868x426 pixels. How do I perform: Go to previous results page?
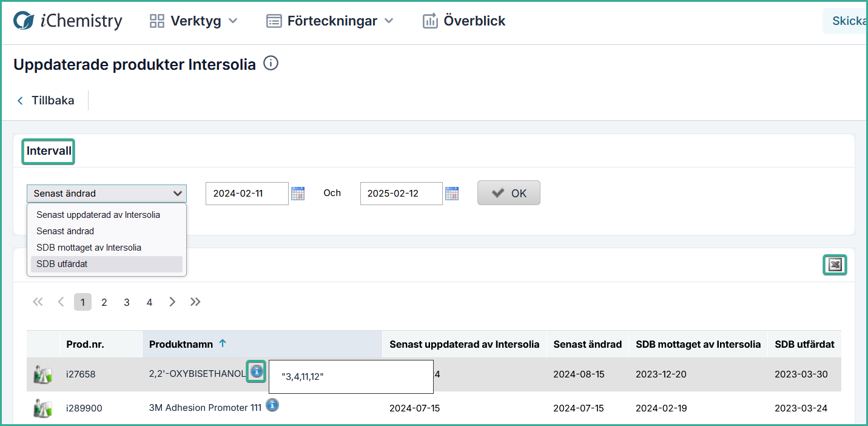coord(61,302)
